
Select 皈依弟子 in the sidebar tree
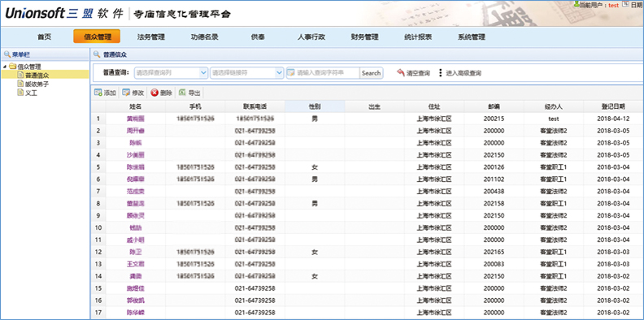37,84
